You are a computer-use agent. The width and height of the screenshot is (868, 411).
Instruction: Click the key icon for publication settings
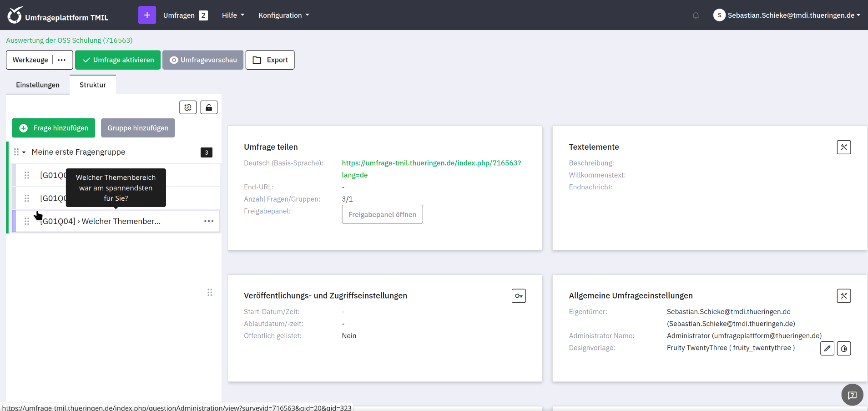(x=519, y=296)
